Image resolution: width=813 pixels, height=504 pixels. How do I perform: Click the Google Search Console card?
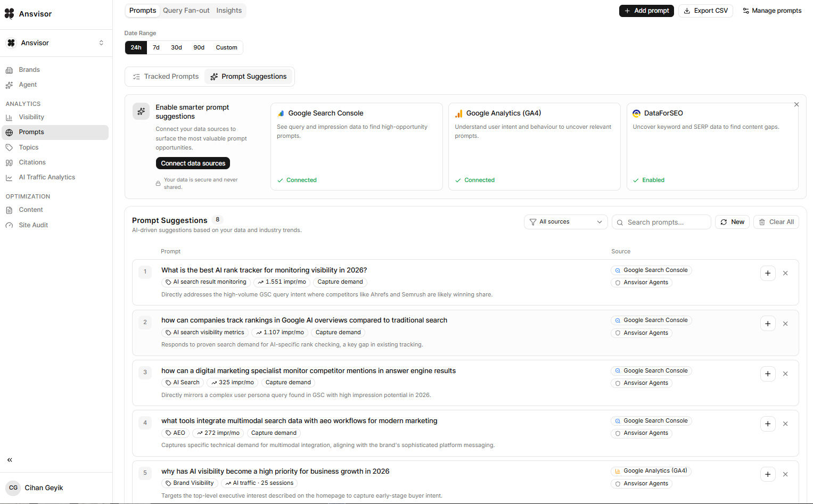point(357,146)
